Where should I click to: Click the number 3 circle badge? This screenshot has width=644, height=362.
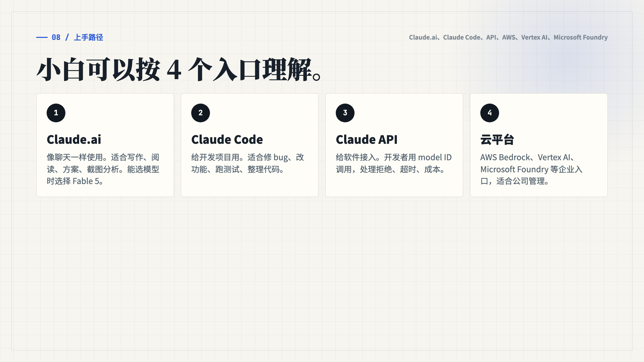pyautogui.click(x=345, y=113)
